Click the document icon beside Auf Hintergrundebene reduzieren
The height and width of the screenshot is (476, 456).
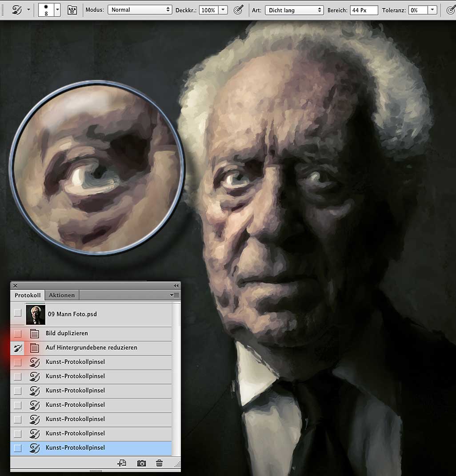tap(34, 348)
